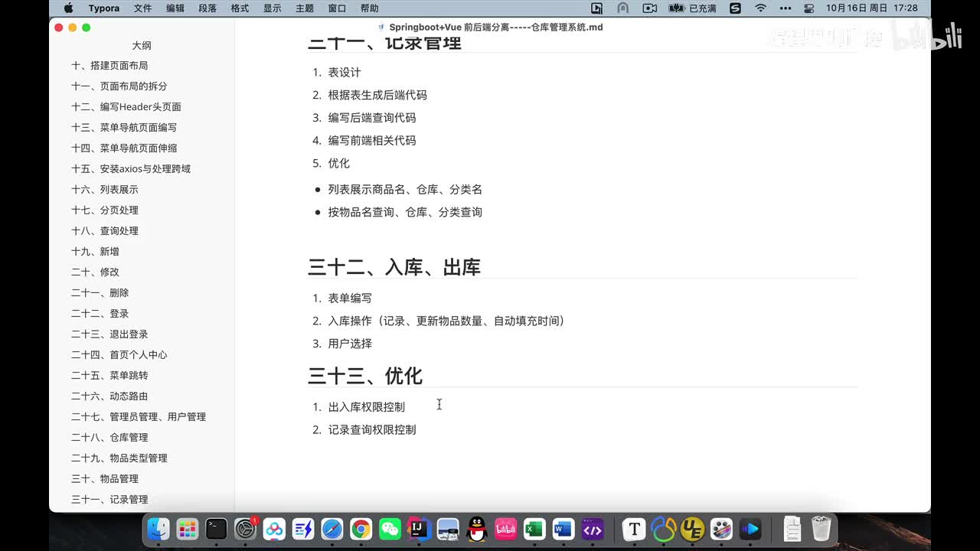Jump to outline item 十、搭建页面布局
The width and height of the screenshot is (980, 551).
tap(109, 66)
